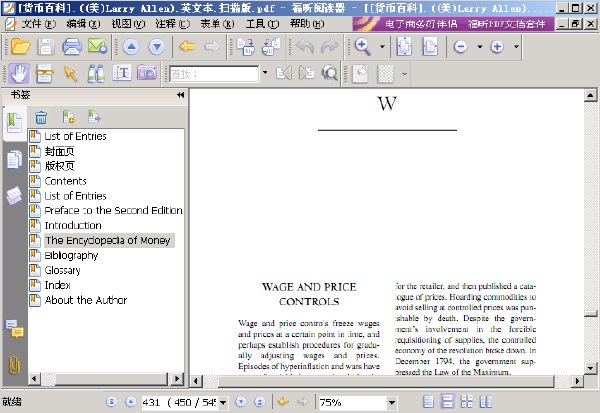
Task: Click the Open folder icon
Action: (21, 47)
